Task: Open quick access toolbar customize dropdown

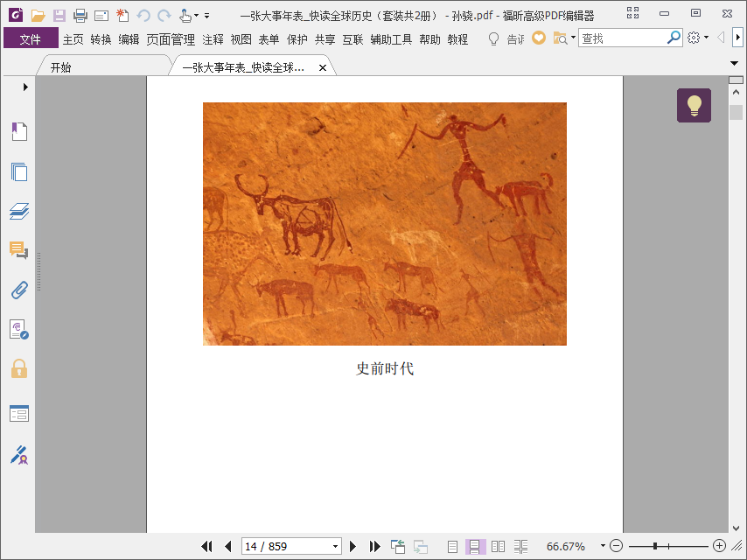Action: point(206,16)
